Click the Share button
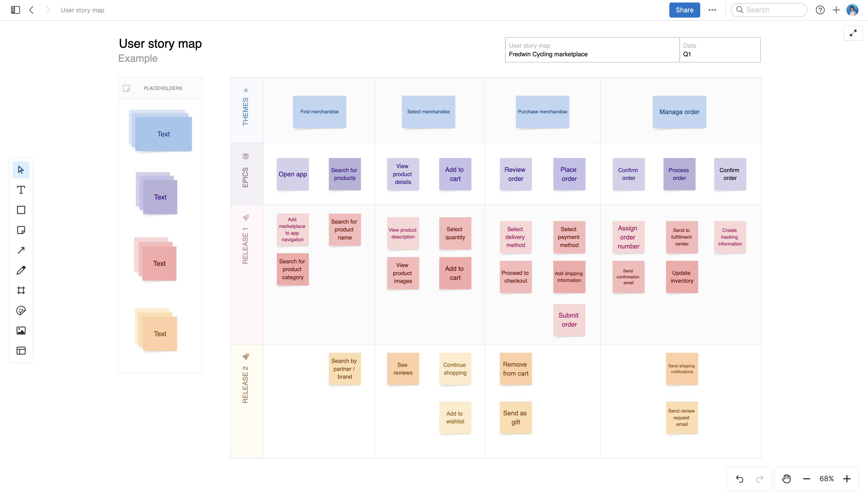The image size is (868, 500). (x=684, y=10)
